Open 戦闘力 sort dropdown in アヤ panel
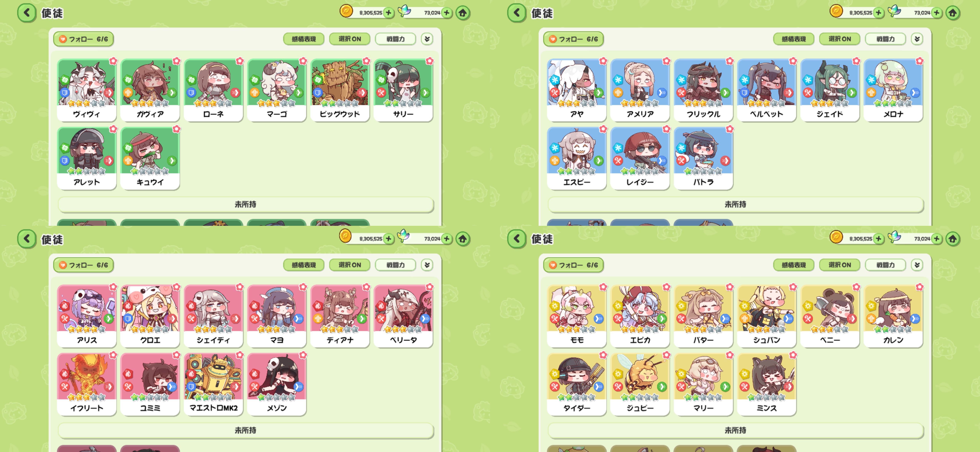Viewport: 980px width, 452px height. tap(885, 39)
